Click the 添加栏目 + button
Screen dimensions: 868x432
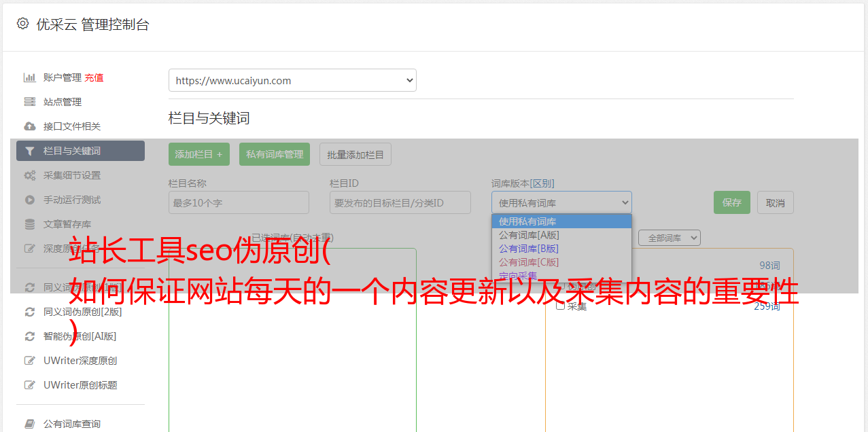[x=199, y=154]
